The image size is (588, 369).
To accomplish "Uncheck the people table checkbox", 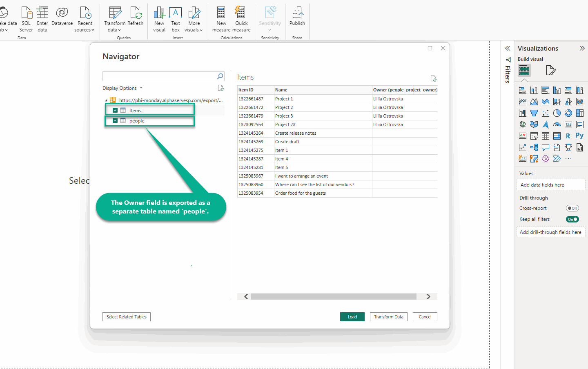I will point(115,120).
